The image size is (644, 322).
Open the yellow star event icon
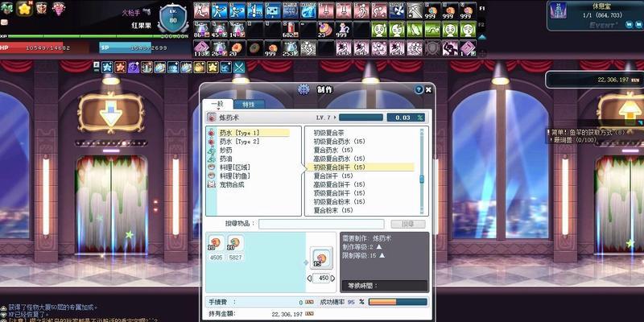[x=24, y=8]
